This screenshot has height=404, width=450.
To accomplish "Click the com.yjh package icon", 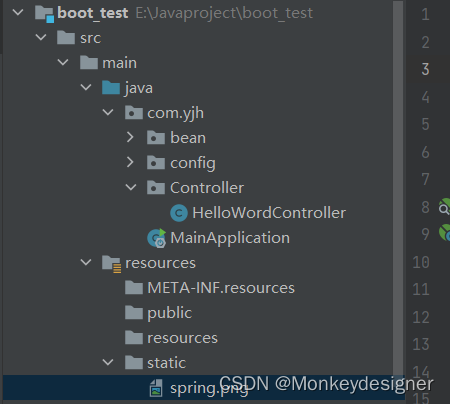I will (134, 113).
